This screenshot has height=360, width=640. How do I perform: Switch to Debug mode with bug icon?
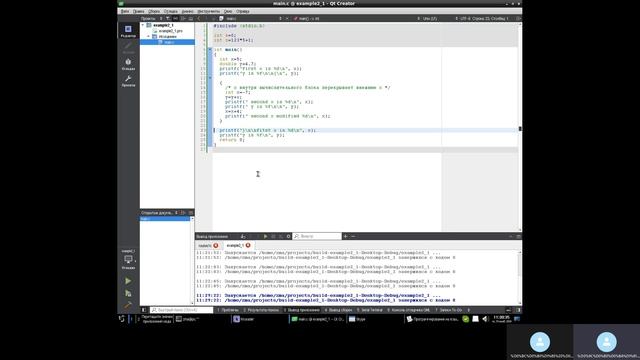[128, 64]
